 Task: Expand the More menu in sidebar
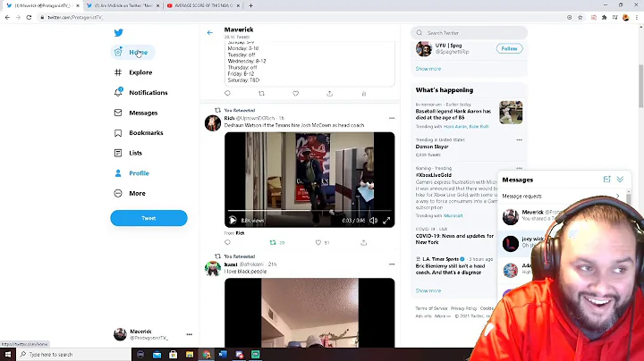[x=130, y=193]
